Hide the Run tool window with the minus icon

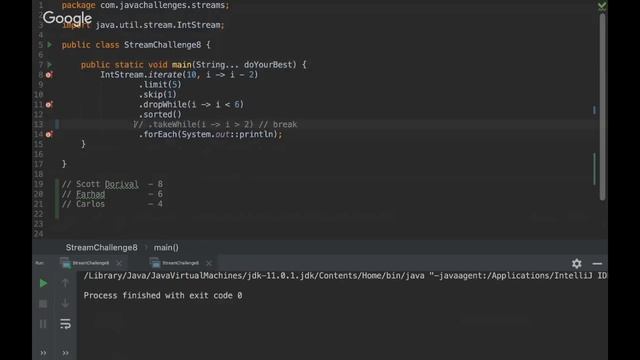click(x=597, y=264)
